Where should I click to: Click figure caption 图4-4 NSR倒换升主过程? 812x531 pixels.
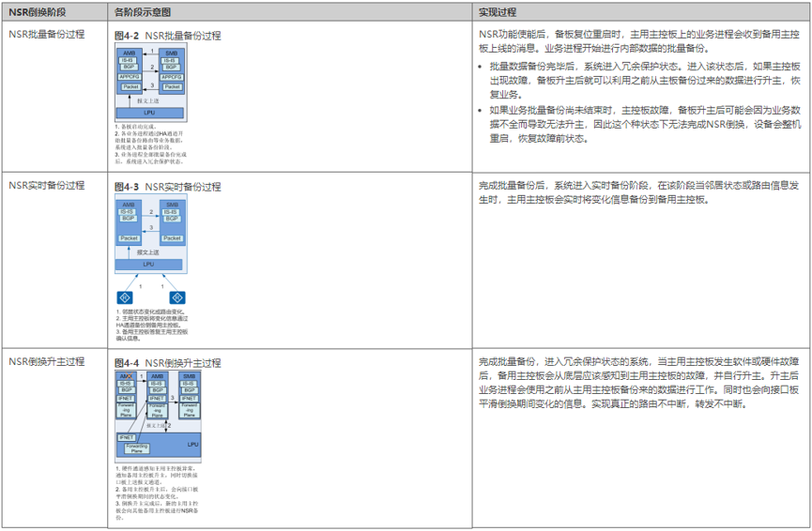click(x=167, y=363)
